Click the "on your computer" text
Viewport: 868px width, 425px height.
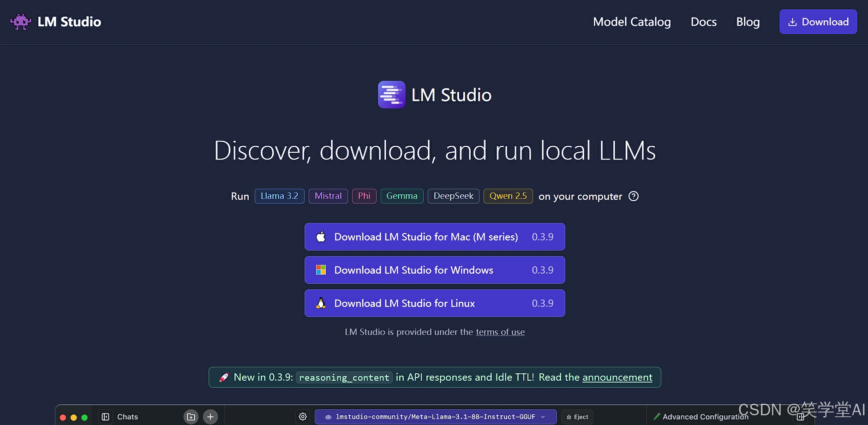tap(581, 197)
